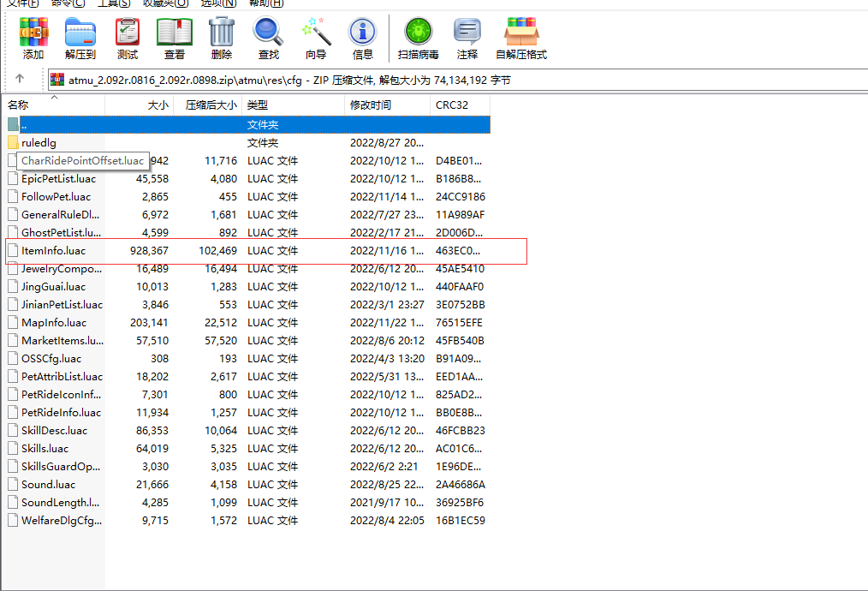Screen dimensions: 868x591
Task: Click the ruledlg folder name
Action: [x=39, y=142]
